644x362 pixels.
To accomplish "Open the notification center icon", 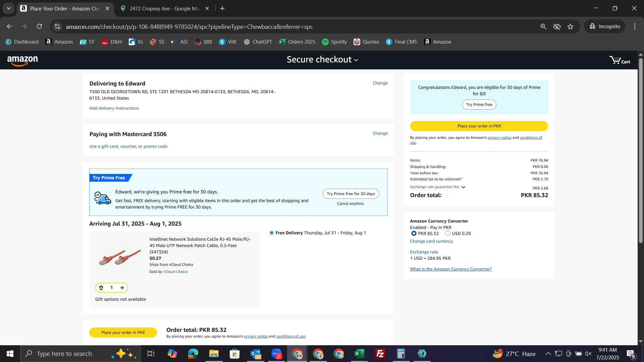I will pos(631,354).
